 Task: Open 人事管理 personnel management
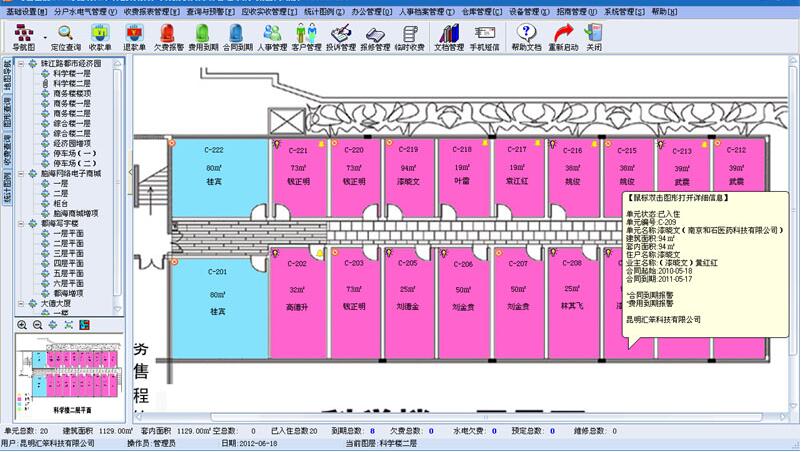click(x=272, y=37)
